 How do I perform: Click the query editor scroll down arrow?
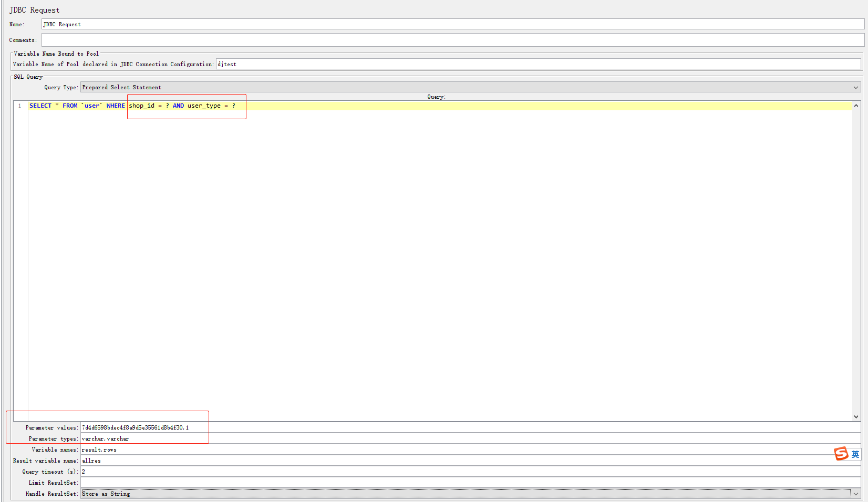856,416
